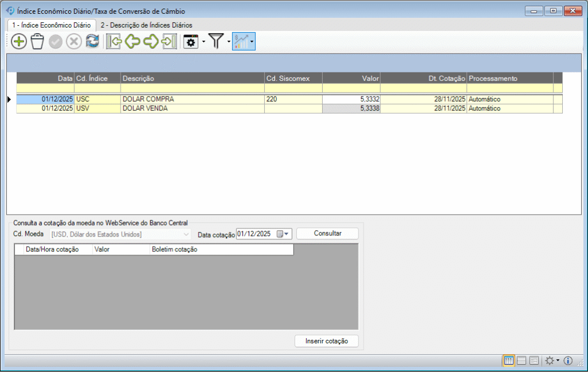Click the funnel filter icon
Viewport: 588px width, 372px height.
click(x=216, y=41)
